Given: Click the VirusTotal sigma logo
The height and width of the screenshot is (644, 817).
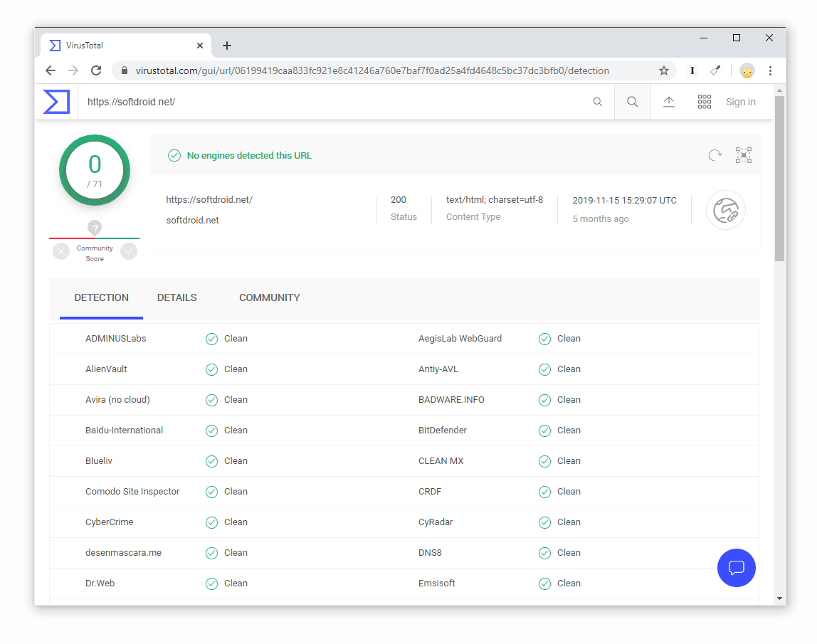Looking at the screenshot, I should click(56, 102).
